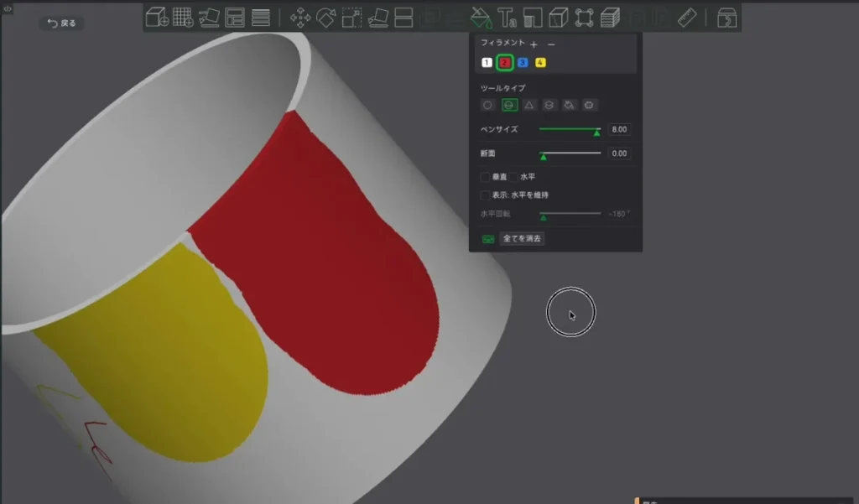Click the 全てを消去 button

(522, 238)
